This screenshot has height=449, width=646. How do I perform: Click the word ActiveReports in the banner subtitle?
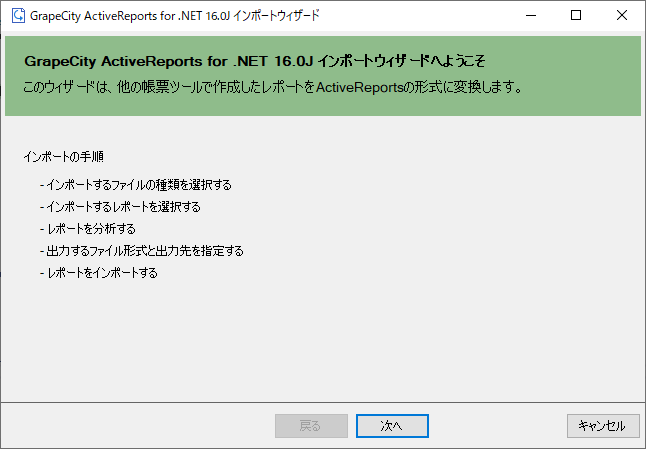coord(359,87)
